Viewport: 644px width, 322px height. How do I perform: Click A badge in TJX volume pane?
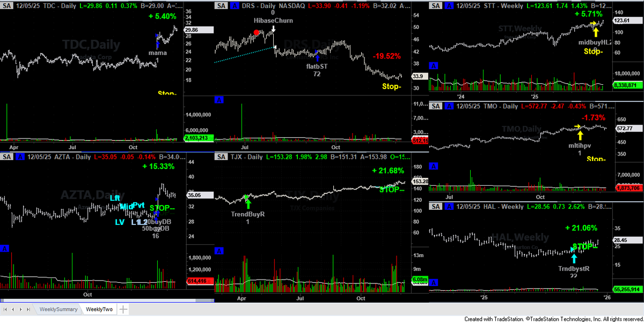[x=219, y=251]
